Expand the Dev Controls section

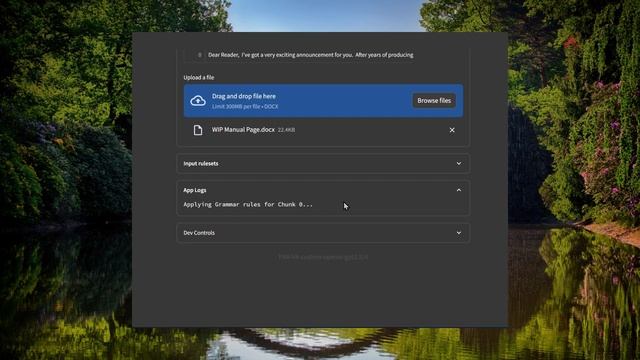click(323, 233)
